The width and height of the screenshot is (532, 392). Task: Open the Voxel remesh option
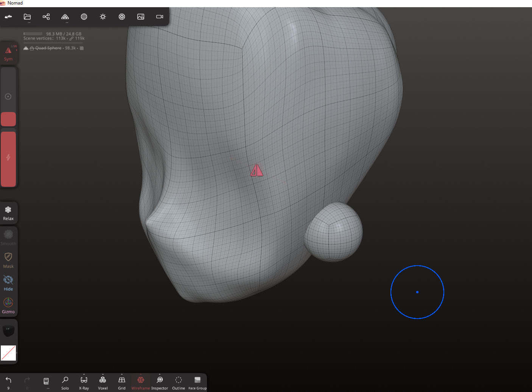click(103, 383)
